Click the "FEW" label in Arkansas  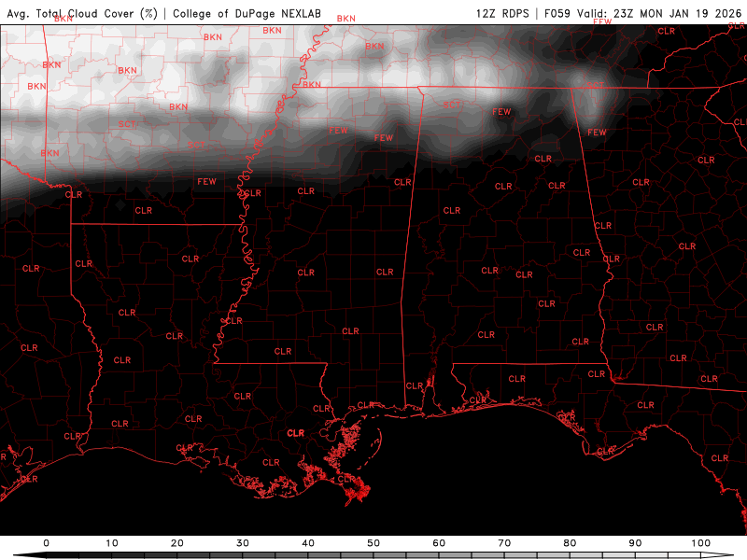206,181
